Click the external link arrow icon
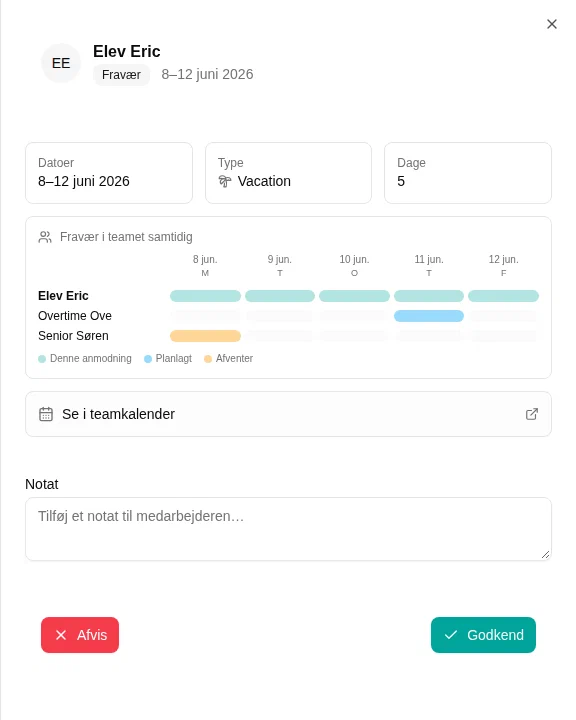576x720 pixels. 532,414
